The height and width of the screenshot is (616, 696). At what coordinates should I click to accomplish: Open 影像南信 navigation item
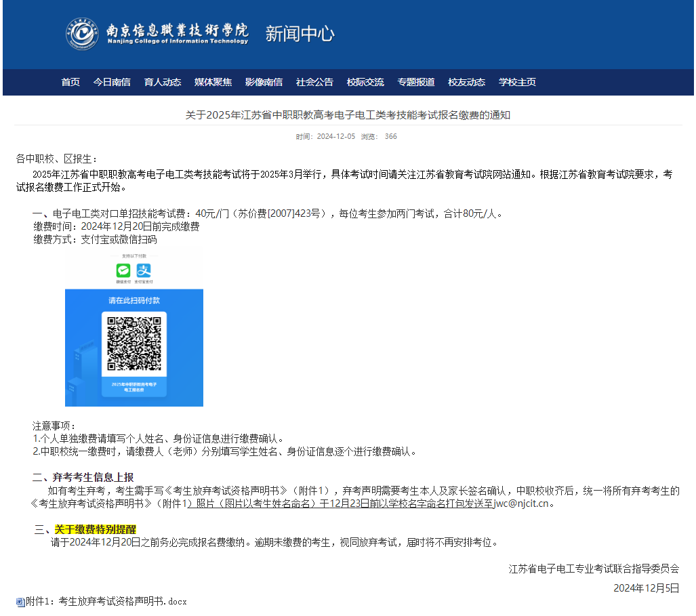click(x=264, y=82)
